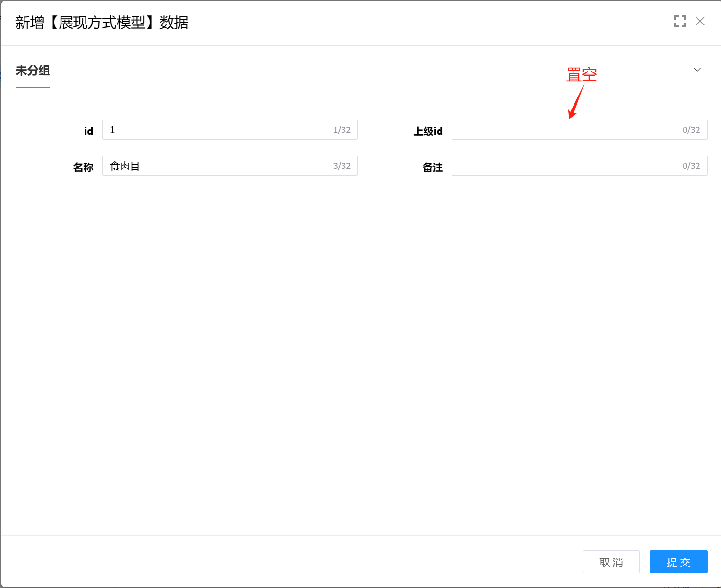Click the id field label
The width and height of the screenshot is (721, 588).
coord(88,131)
